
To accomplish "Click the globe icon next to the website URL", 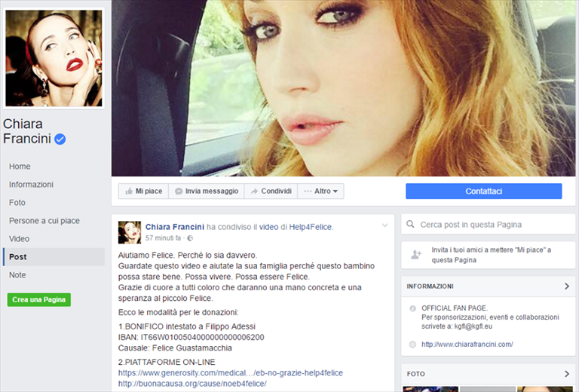I will (x=413, y=345).
